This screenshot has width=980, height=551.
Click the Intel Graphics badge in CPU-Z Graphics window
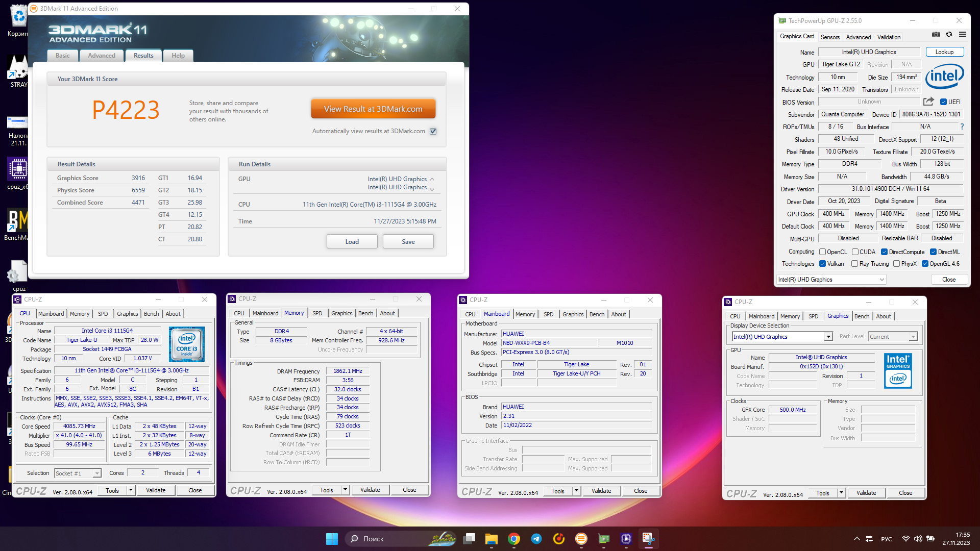point(898,371)
